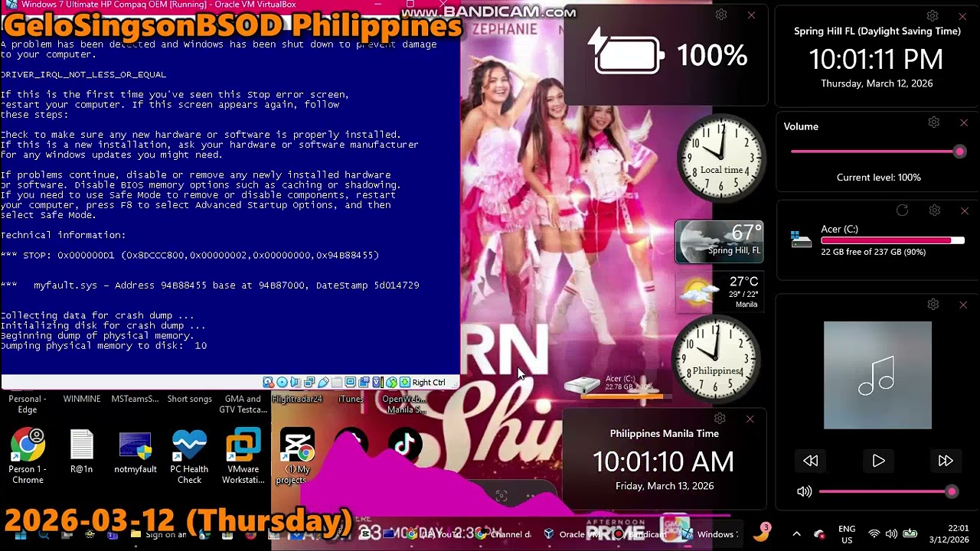
Task: Click the VirtualBox hard disk activity icon
Action: pos(268,383)
